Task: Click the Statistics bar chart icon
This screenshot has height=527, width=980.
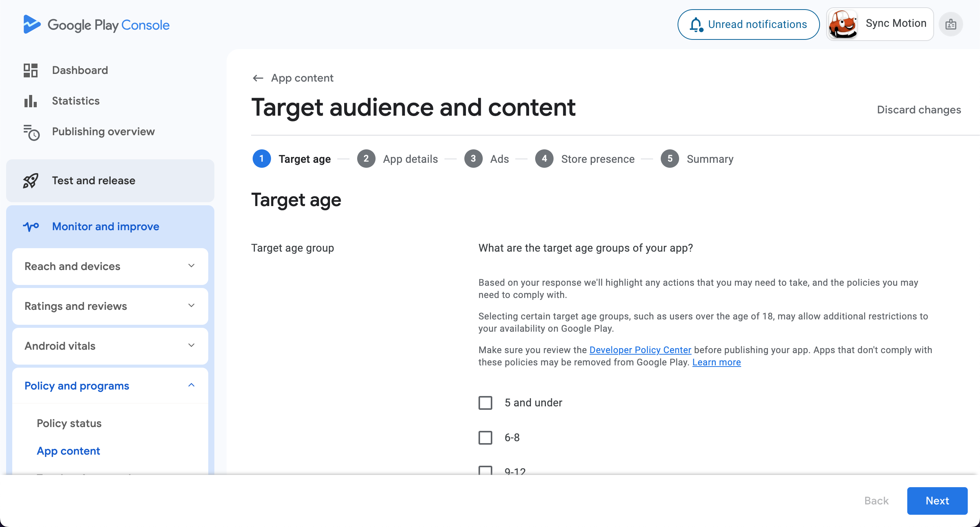Action: point(31,101)
